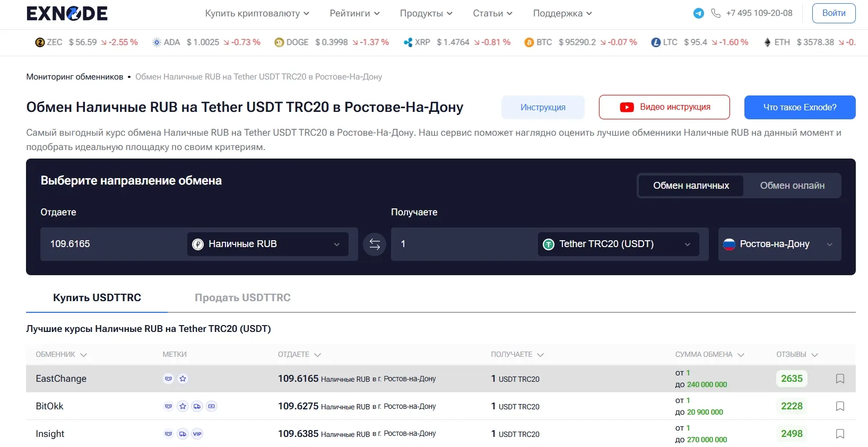Click the phone icon beside the number

click(716, 13)
